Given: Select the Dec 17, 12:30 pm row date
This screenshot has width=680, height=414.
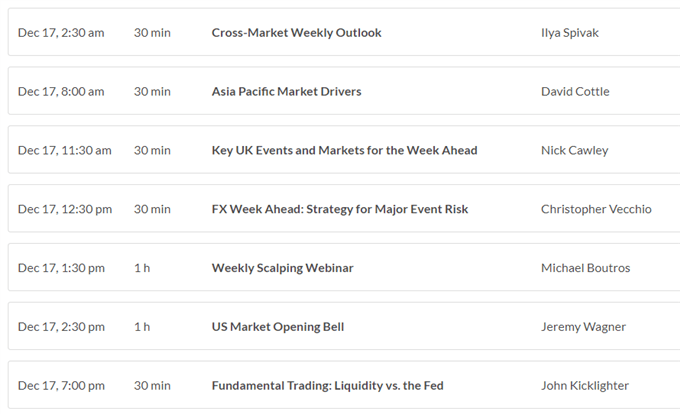Looking at the screenshot, I should [65, 209].
